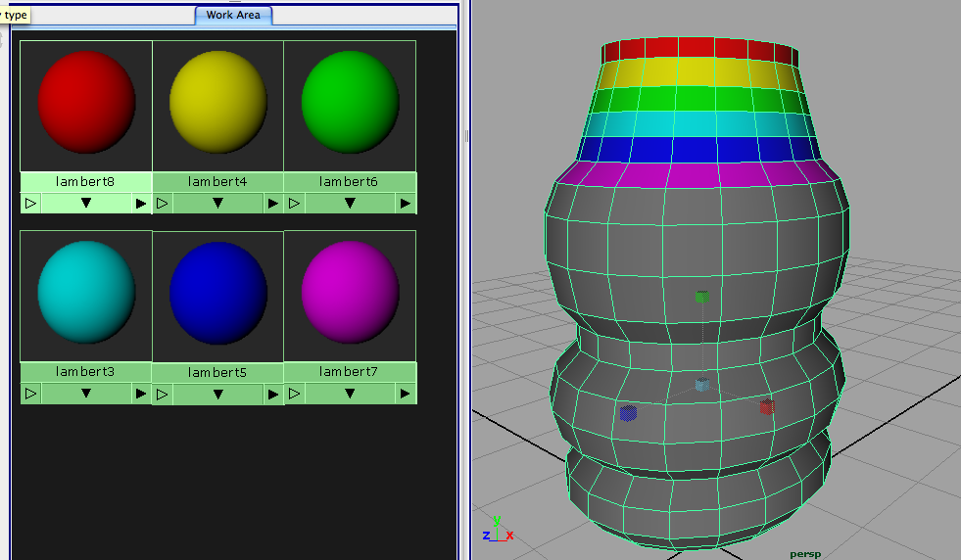Show output connections of lambert3

pyautogui.click(x=141, y=394)
